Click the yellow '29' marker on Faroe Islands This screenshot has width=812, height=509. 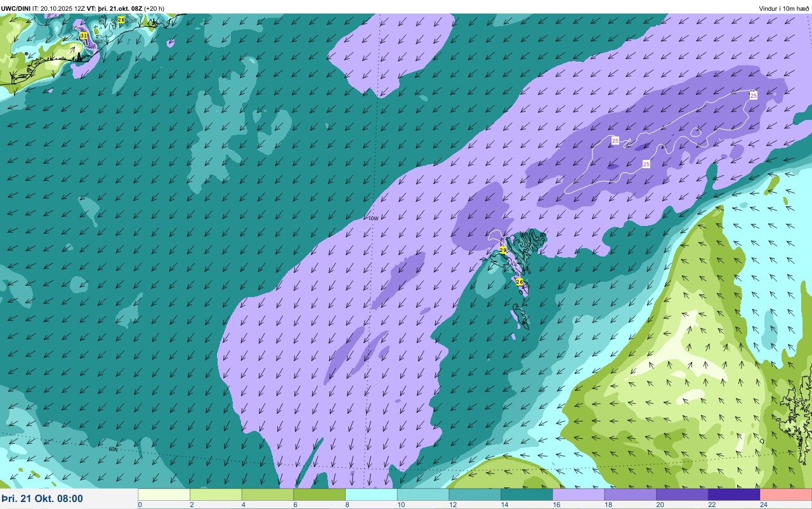pos(503,250)
